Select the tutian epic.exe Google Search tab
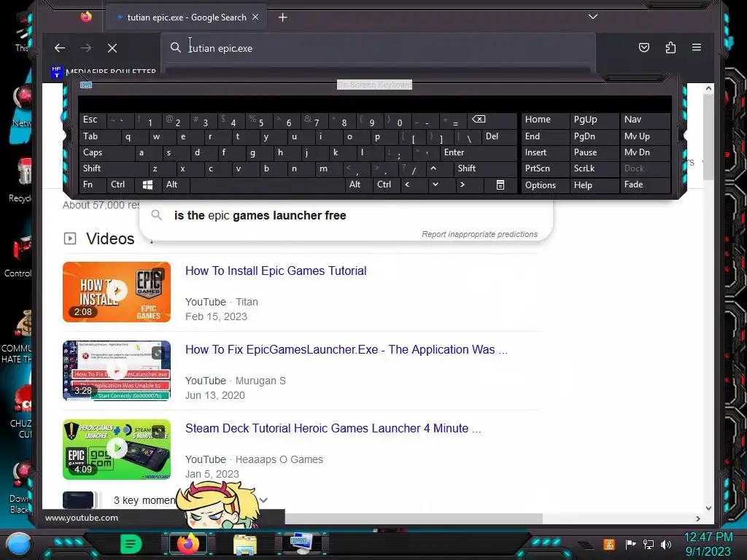This screenshot has width=747, height=560. tap(186, 17)
